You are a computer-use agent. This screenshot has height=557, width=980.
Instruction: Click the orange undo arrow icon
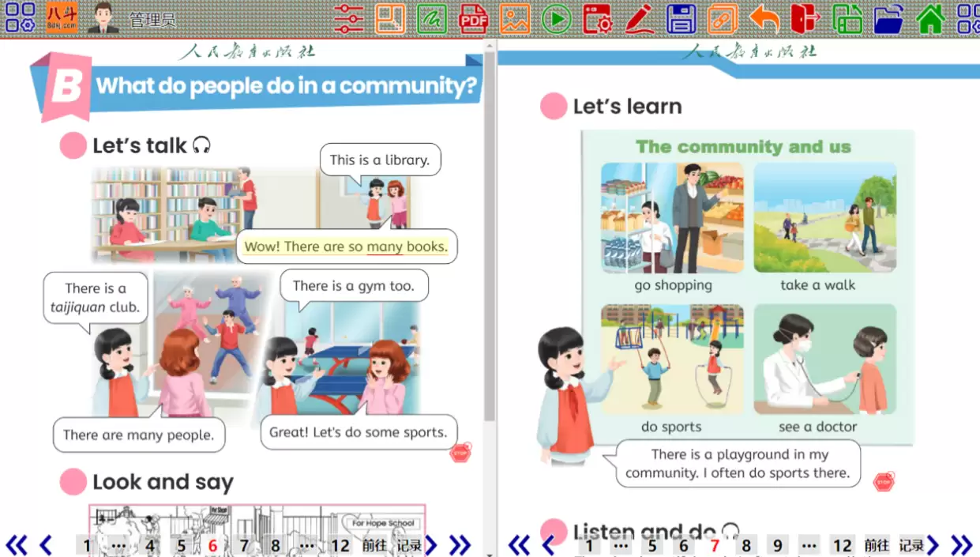(x=764, y=18)
